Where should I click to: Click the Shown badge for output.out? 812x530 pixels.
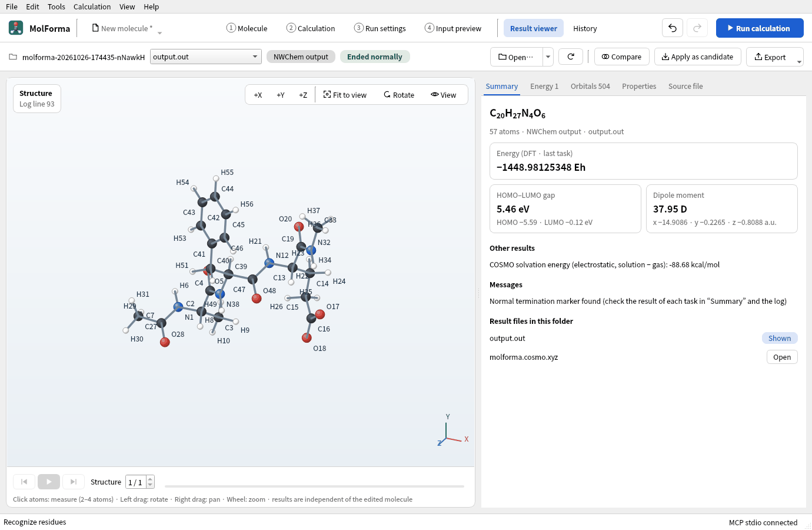click(x=780, y=338)
